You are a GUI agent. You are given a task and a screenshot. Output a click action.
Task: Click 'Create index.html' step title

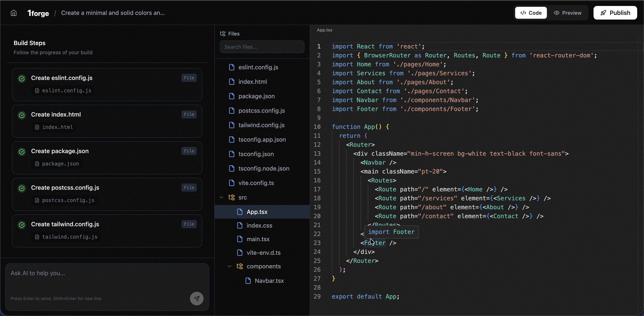click(x=56, y=115)
